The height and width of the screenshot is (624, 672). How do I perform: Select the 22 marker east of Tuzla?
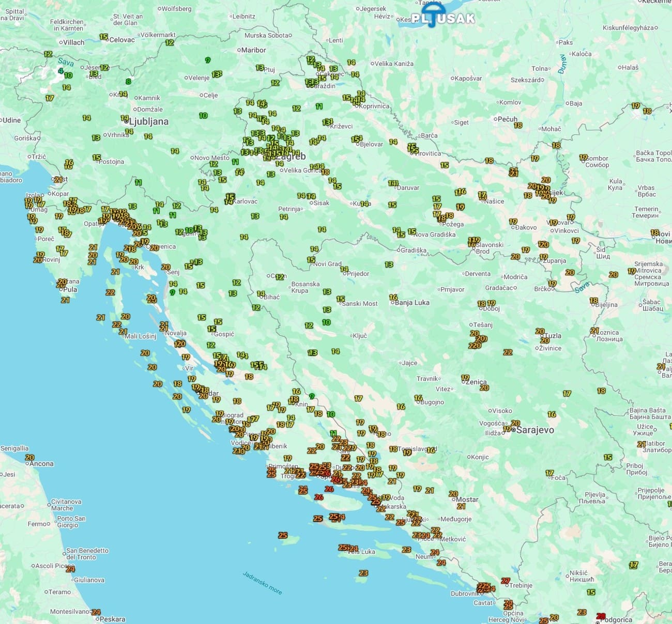point(508,352)
